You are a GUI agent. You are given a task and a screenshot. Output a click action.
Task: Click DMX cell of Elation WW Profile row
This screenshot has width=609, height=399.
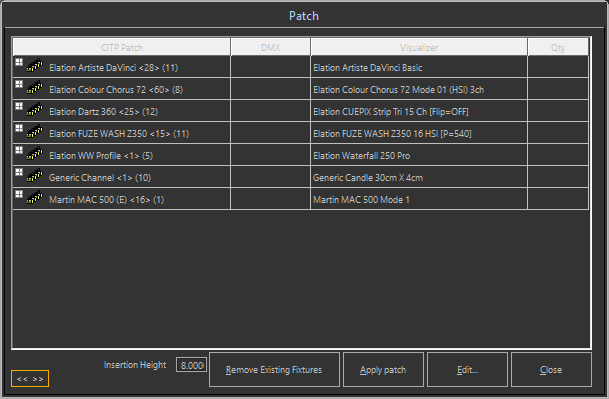(270, 155)
